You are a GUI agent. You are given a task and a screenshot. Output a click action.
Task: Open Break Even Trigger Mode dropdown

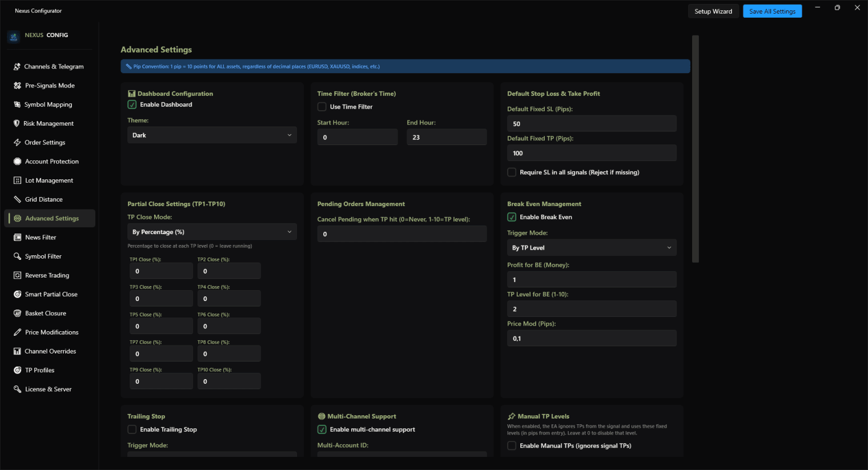592,248
